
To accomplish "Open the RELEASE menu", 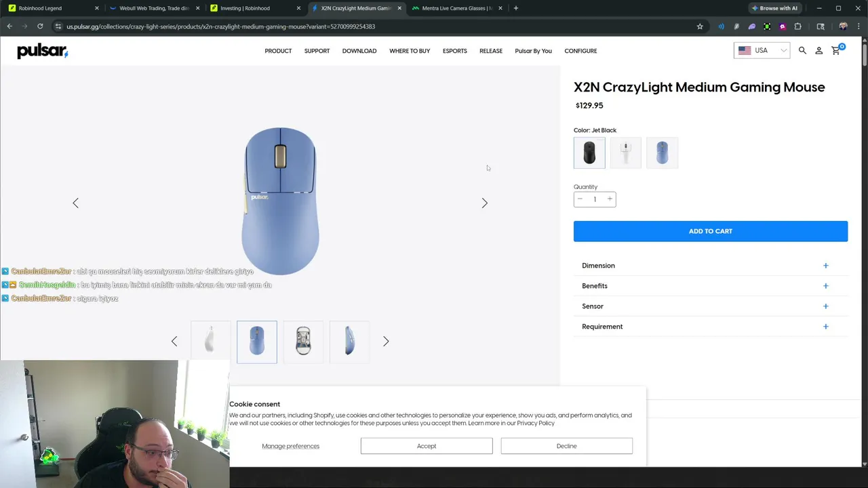I will coord(491,51).
